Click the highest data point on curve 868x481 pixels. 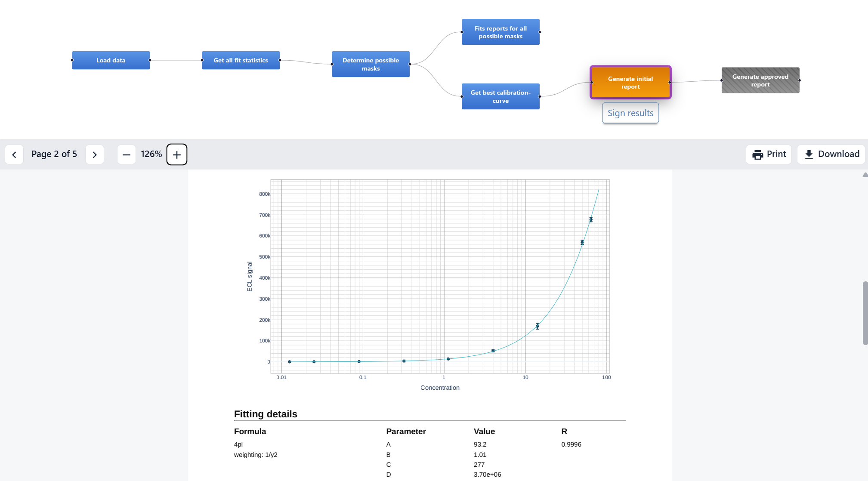[x=591, y=220]
